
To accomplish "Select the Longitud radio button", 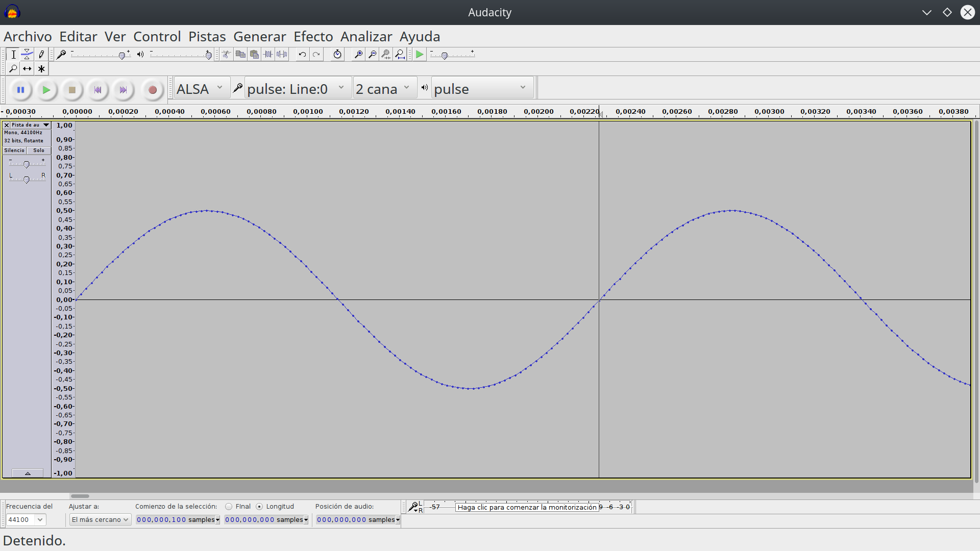I will (259, 507).
